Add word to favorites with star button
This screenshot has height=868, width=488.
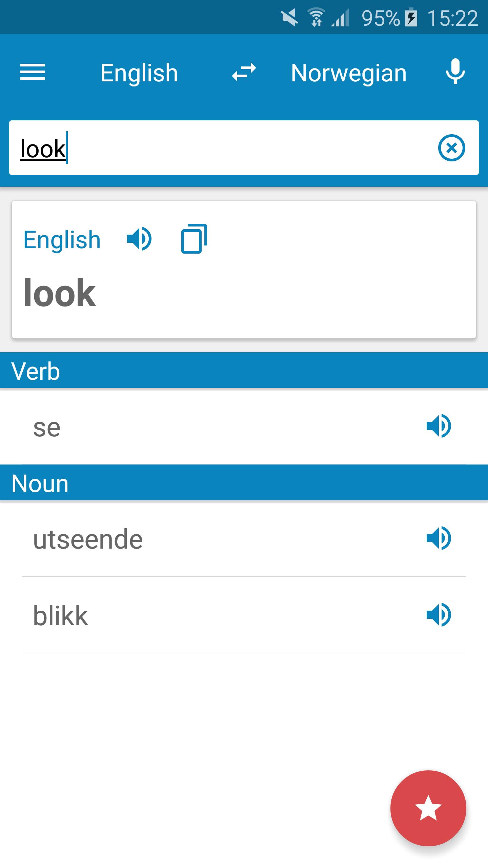(428, 808)
